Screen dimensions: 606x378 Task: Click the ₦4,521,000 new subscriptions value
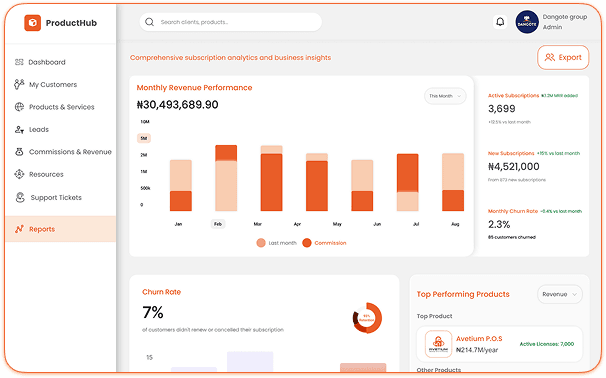click(x=514, y=167)
